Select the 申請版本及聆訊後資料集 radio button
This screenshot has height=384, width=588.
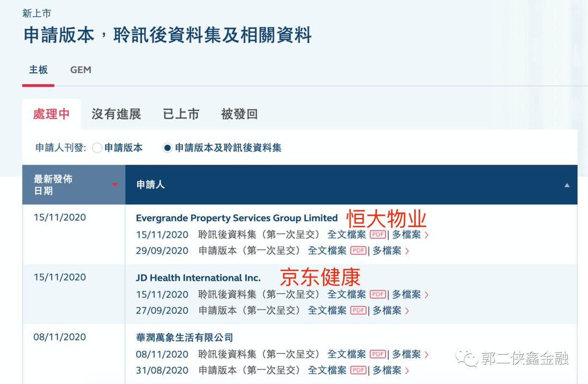(x=168, y=148)
